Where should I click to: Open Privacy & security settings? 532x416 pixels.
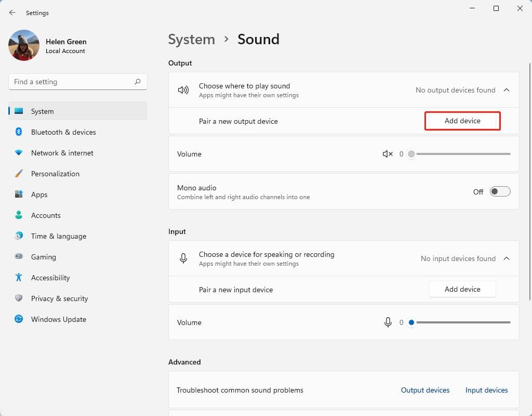click(78, 298)
